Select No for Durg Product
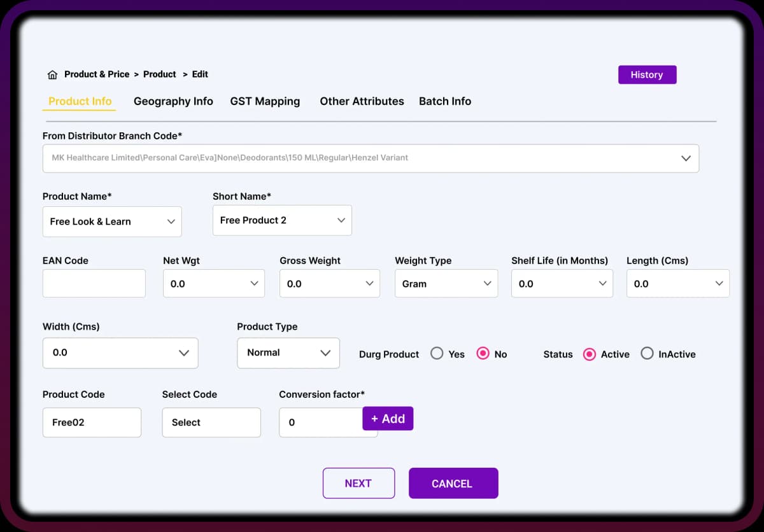The width and height of the screenshot is (764, 532). click(x=483, y=354)
